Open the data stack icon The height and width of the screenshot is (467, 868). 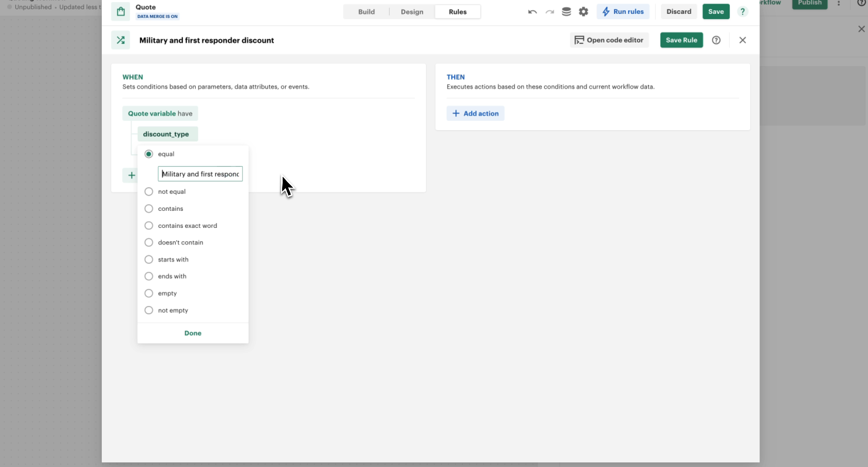(x=566, y=12)
